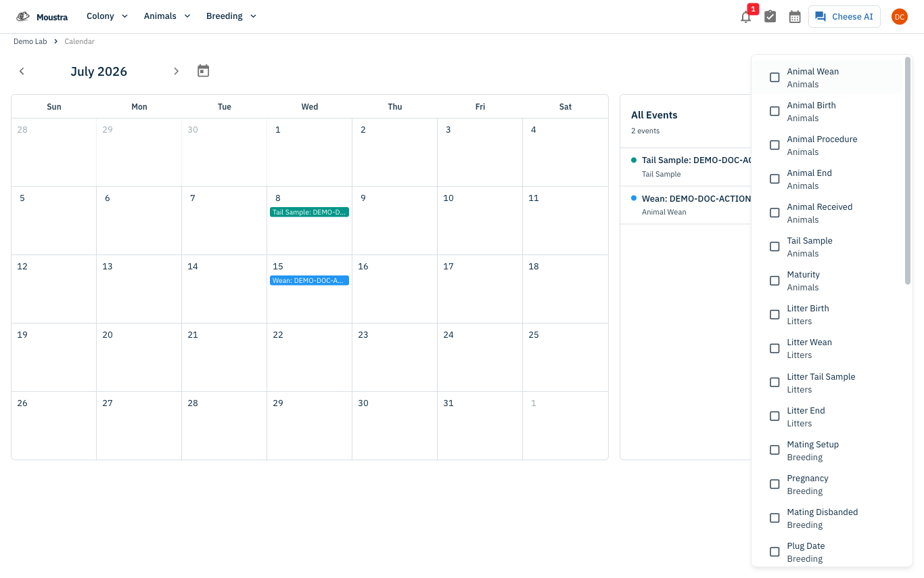
Task: Check the Plug Date checkbox
Action: [775, 552]
